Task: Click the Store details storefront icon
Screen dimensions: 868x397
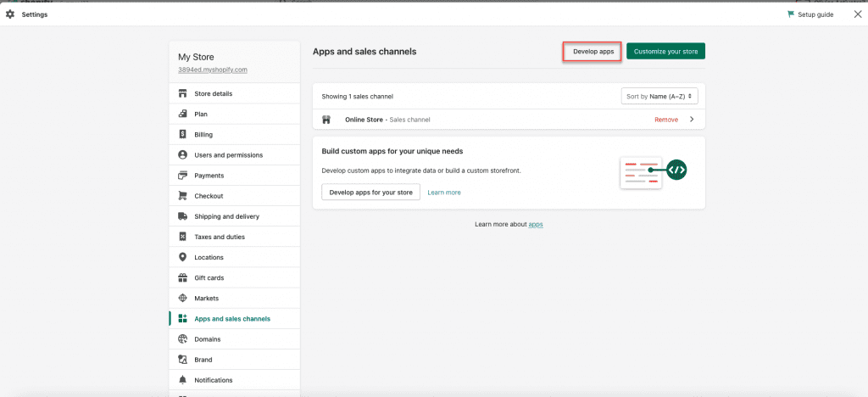Action: [183, 93]
